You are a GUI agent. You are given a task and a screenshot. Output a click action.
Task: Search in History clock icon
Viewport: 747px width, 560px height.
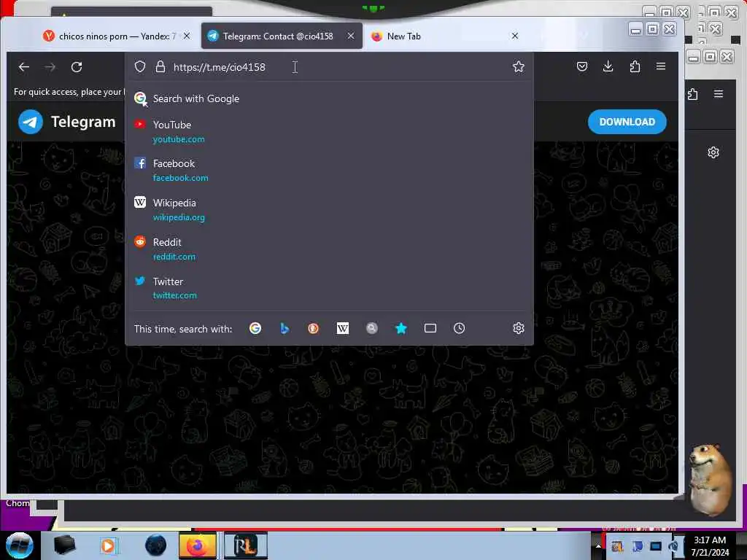[x=460, y=328]
